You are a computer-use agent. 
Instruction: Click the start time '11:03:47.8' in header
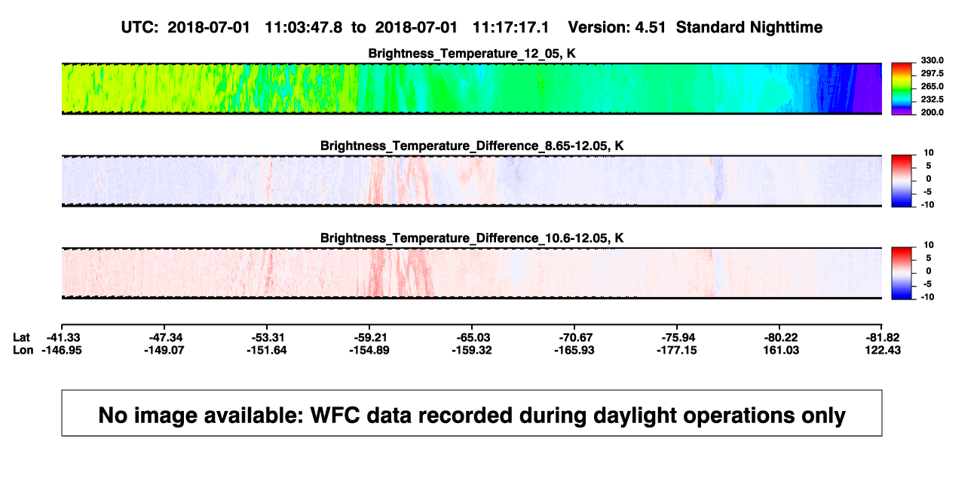304,27
